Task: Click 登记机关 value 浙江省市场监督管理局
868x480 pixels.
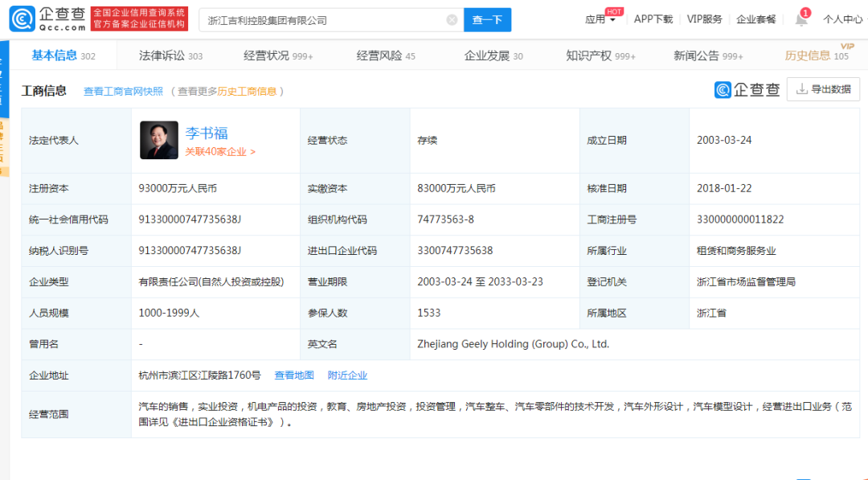Action: click(746, 281)
